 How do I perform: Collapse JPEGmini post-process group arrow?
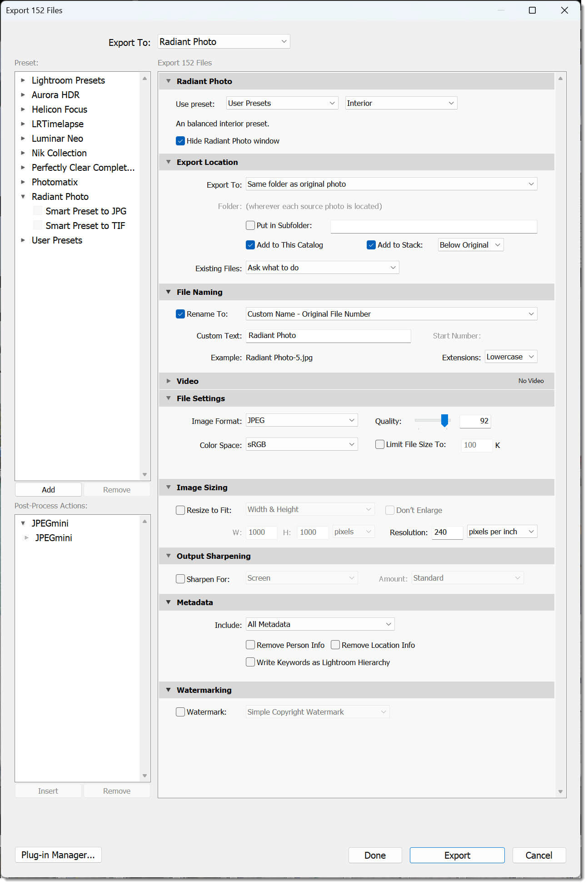coord(23,523)
